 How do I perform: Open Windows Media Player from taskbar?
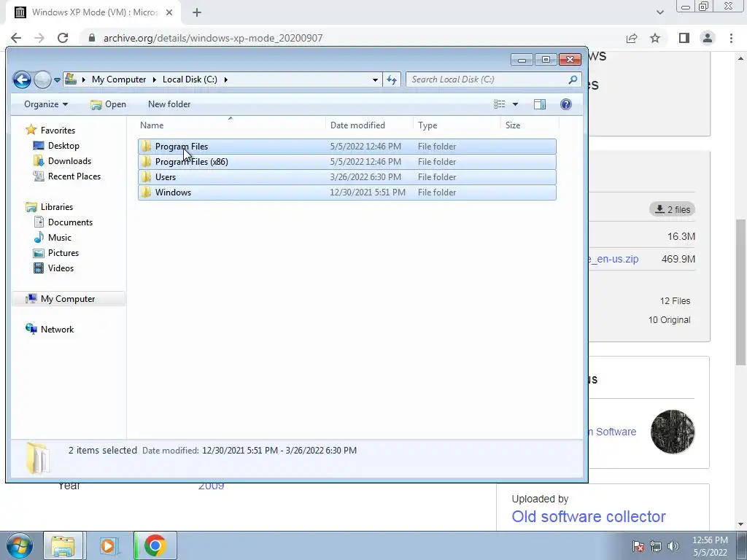(x=108, y=545)
